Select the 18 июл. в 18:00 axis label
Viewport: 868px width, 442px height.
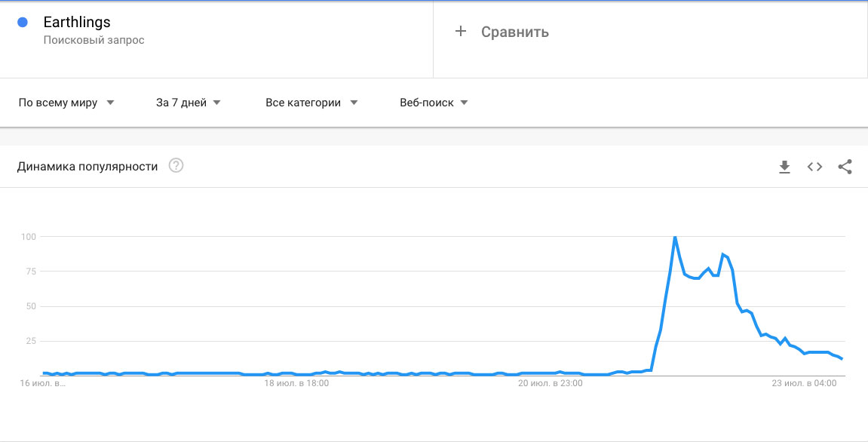click(x=296, y=382)
